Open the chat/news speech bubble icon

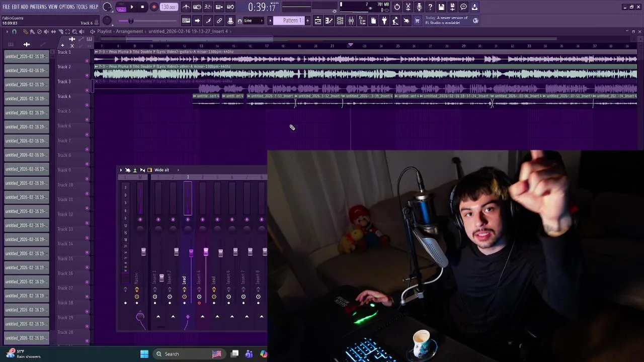click(x=463, y=7)
